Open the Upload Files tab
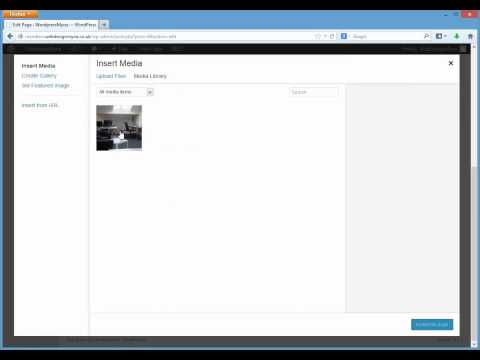Viewport: 480px width, 360px height. coord(111,76)
